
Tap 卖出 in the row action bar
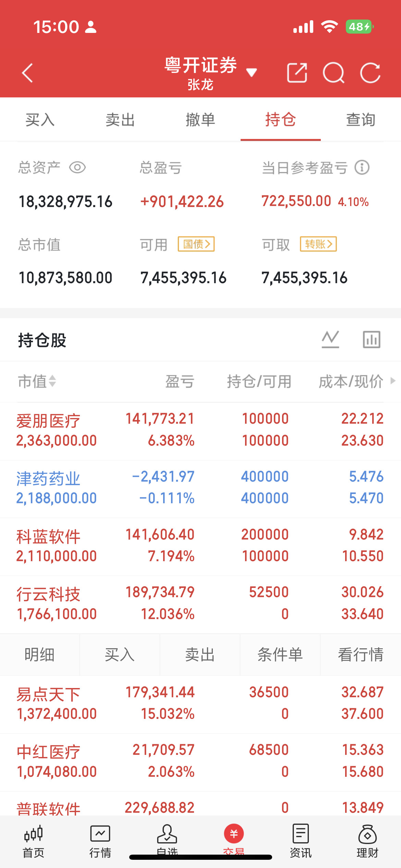(x=200, y=654)
